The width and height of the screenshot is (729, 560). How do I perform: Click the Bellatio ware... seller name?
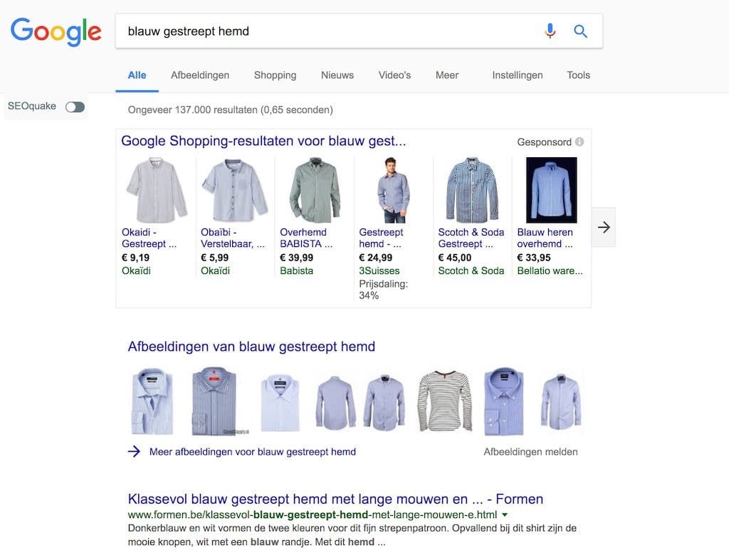pyautogui.click(x=550, y=271)
